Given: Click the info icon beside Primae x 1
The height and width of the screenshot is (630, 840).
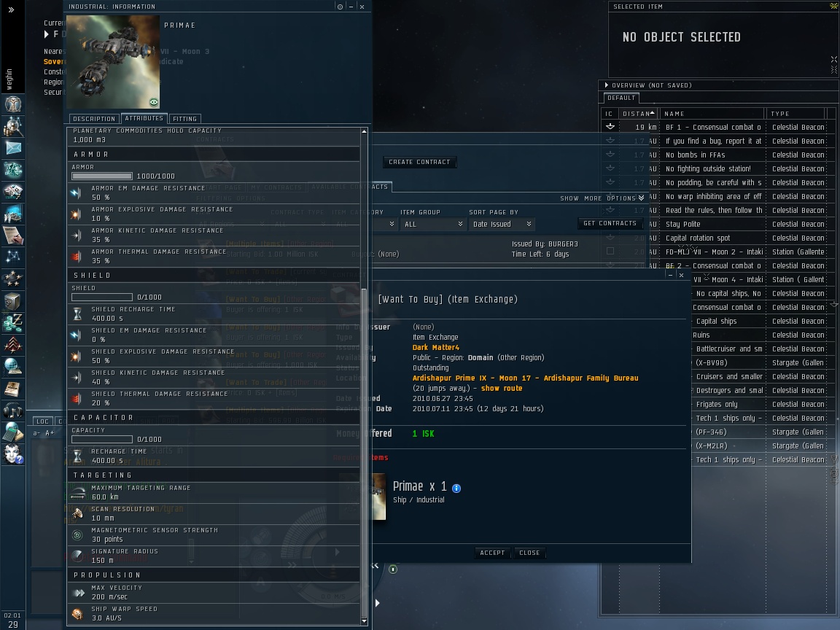Looking at the screenshot, I should (x=456, y=488).
